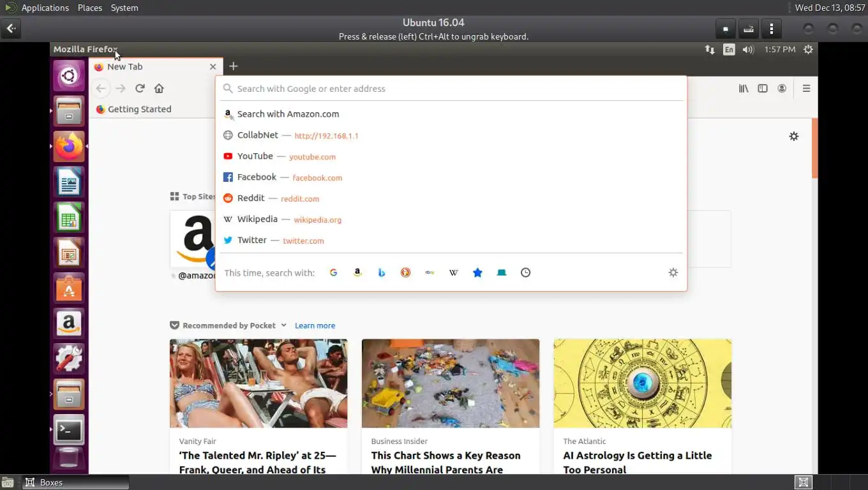Open the Firefox hamburger menu
The image size is (868, 490).
coord(806,89)
